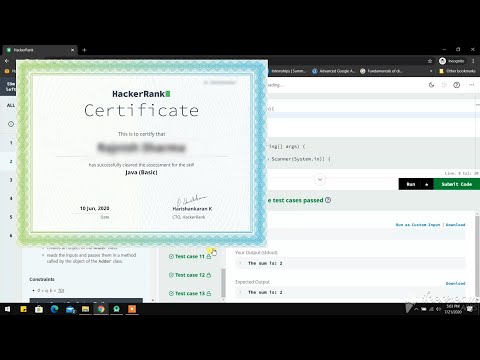Image resolution: width=480 pixels, height=360 pixels.
Task: Go back using the browser back arrow
Action: tap(7, 61)
